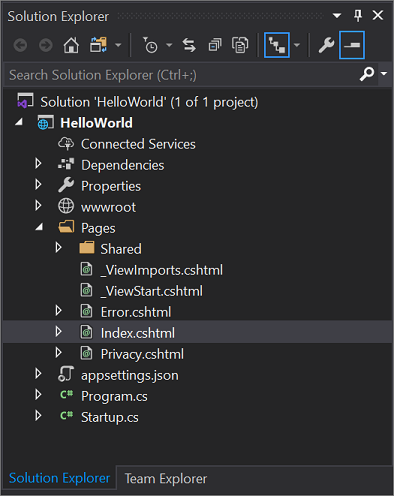Screen dimensions: 394x496
Task: Select the HelloWorld project
Action: [96, 123]
